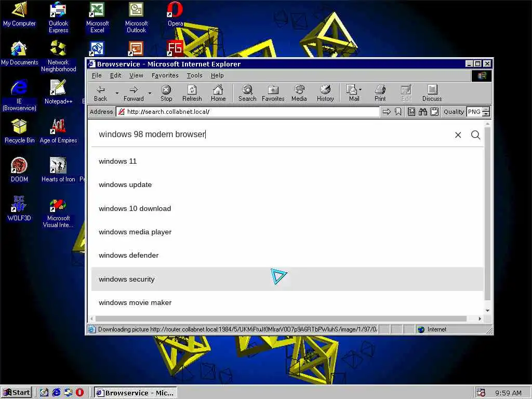This screenshot has width=532, height=399.
Task: Open the File menu
Action: (x=97, y=75)
